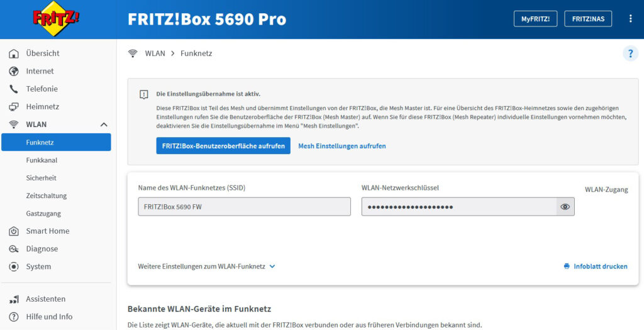Click Infoblatt drucken link
The width and height of the screenshot is (644, 330).
(600, 267)
